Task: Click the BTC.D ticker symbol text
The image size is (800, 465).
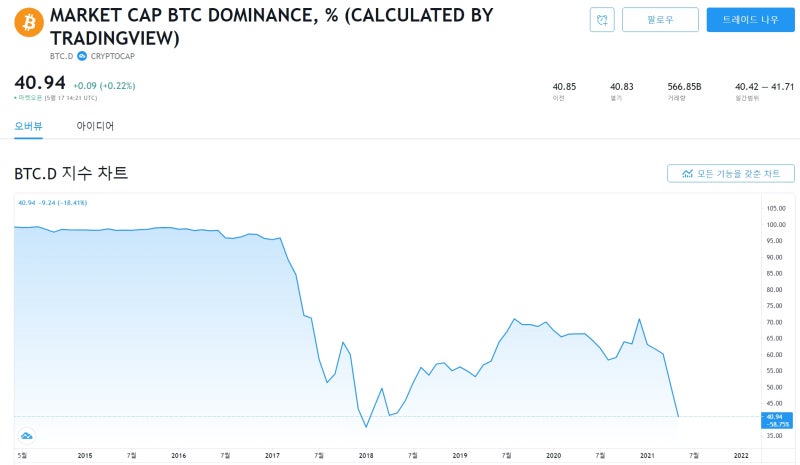Action: pyautogui.click(x=61, y=56)
